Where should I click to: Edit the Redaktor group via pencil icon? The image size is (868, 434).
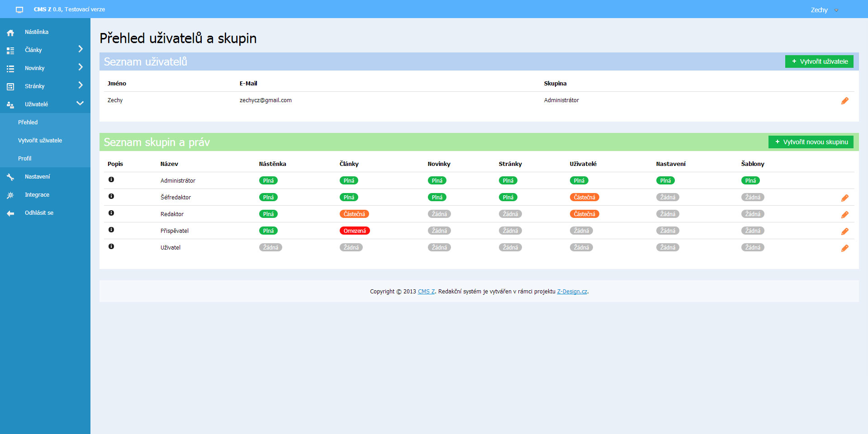point(844,215)
